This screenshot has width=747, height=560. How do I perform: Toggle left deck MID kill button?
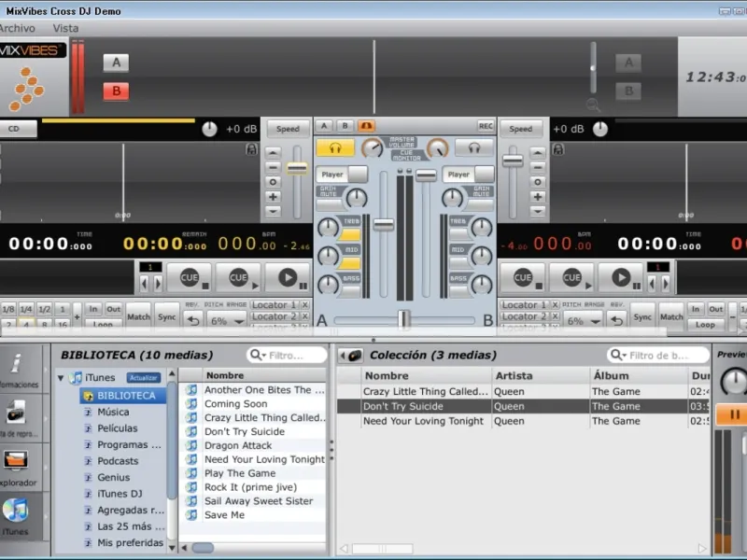[351, 263]
